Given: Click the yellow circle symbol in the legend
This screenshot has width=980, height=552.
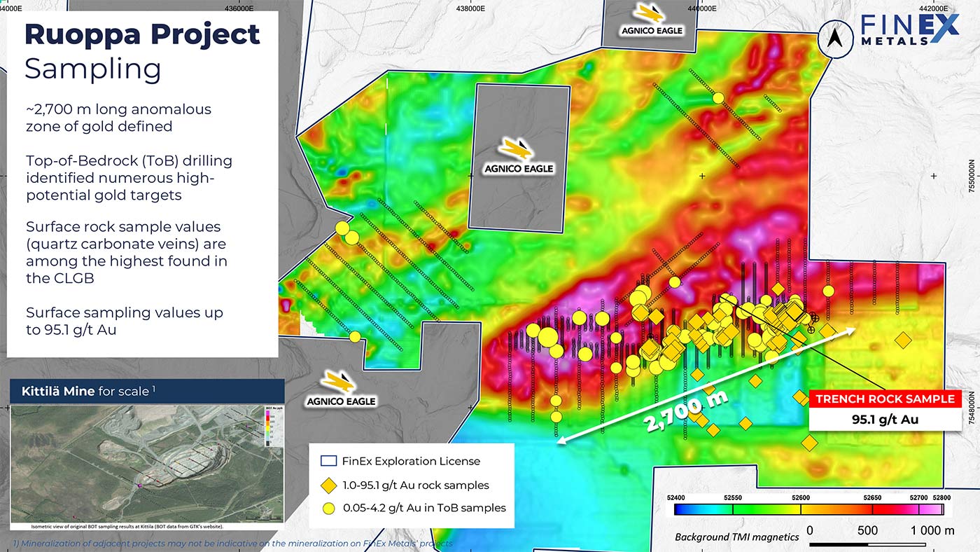Looking at the screenshot, I should tap(329, 508).
